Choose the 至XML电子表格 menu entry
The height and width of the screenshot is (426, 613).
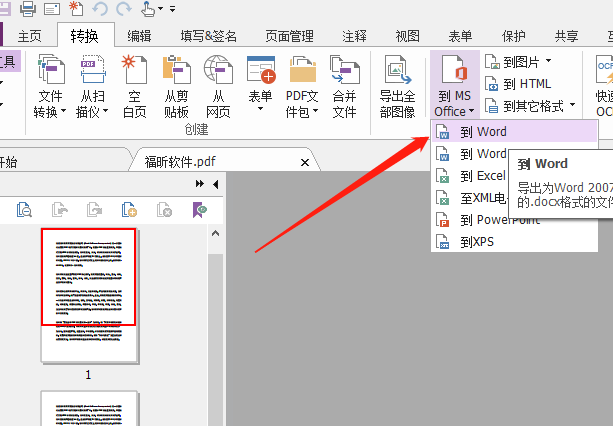coord(471,198)
